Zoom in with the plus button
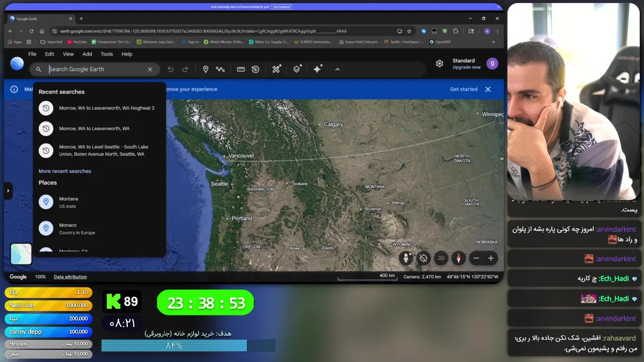This screenshot has width=644, height=362. [491, 258]
